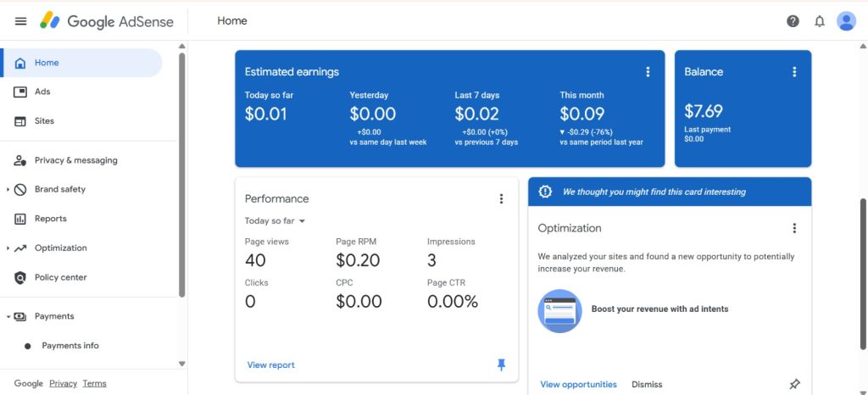This screenshot has width=868, height=395.
Task: Unpin the Performance card
Action: (501, 364)
